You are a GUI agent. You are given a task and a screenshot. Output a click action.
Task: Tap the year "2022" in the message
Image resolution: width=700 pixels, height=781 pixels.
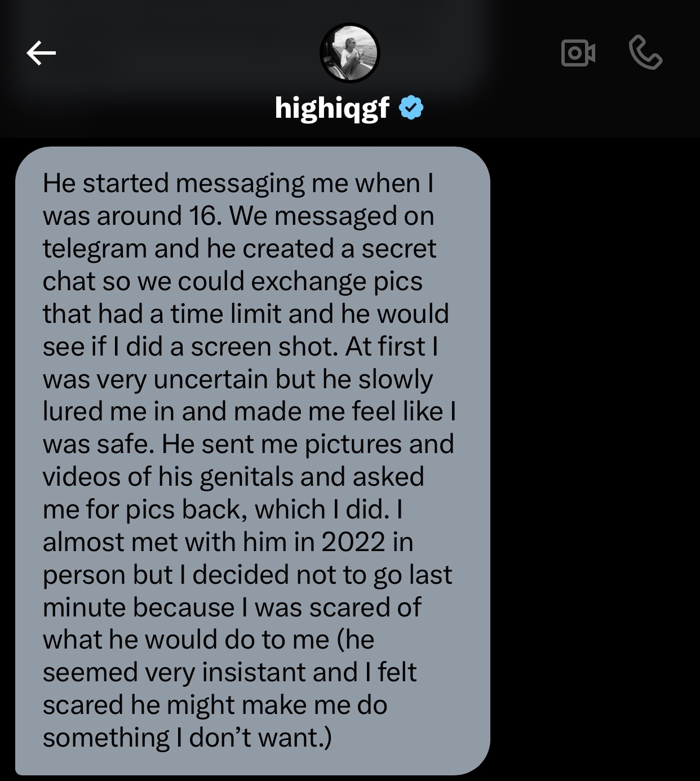pyautogui.click(x=353, y=542)
